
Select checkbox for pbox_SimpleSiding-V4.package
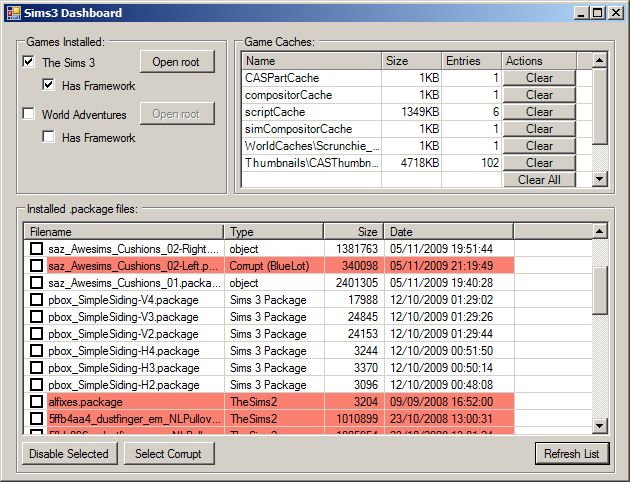point(37,300)
